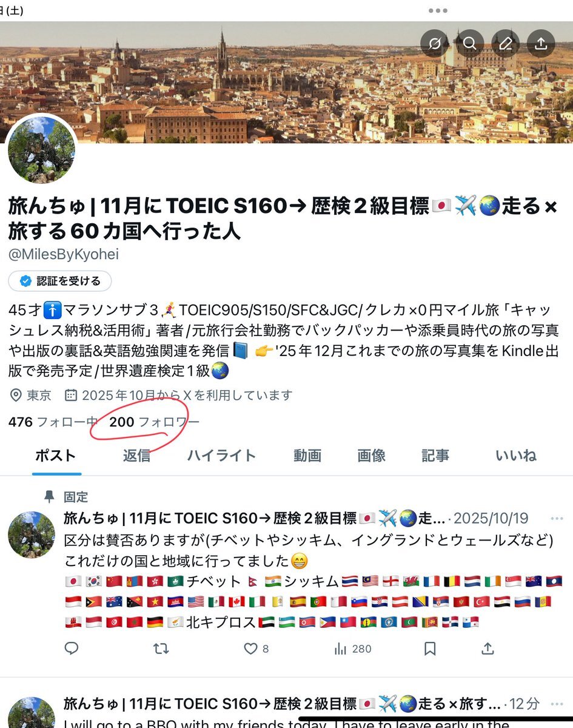Screen dimensions: 573x728
Task: Like the pinned post with 8 likes
Action: [256, 649]
